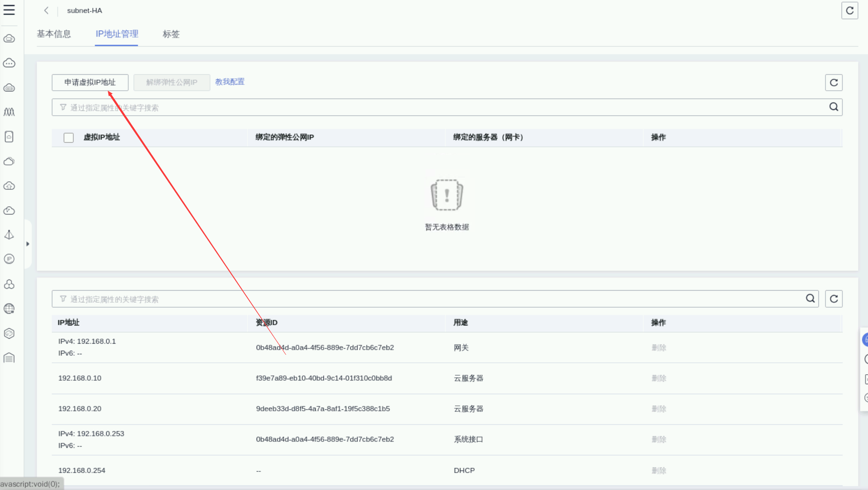Refresh the page with the top-right reload icon
868x490 pixels.
tap(849, 11)
